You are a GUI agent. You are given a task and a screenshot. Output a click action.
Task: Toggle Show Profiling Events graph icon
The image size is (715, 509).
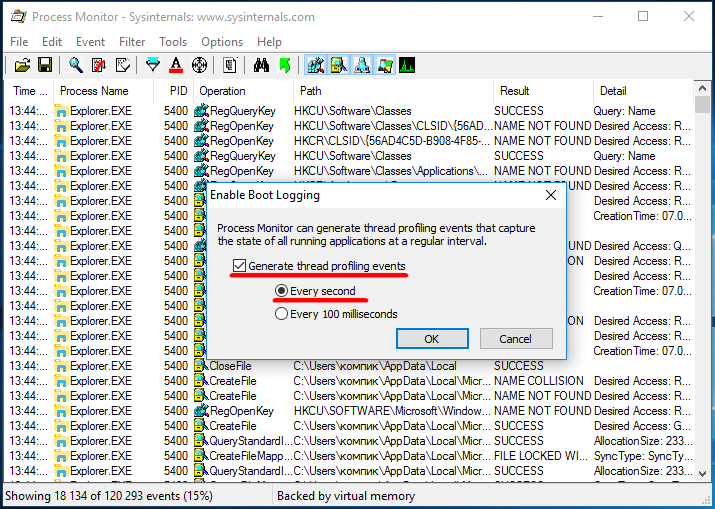tap(407, 65)
